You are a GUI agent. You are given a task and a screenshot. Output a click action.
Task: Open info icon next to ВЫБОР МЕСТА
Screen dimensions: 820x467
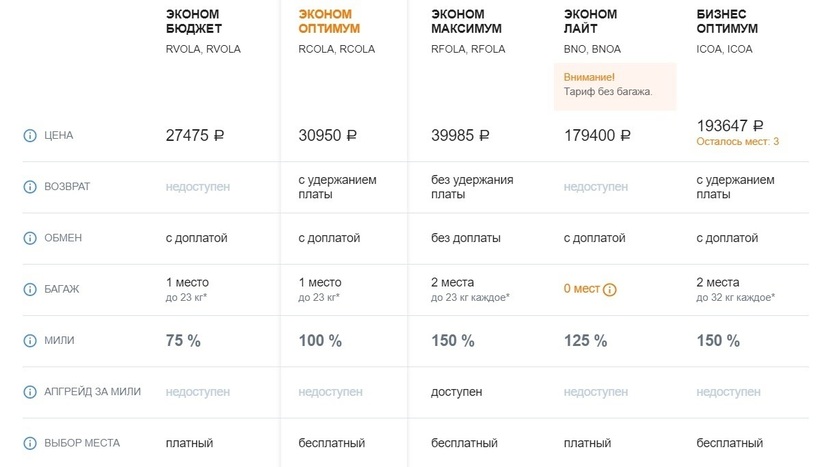(29, 443)
